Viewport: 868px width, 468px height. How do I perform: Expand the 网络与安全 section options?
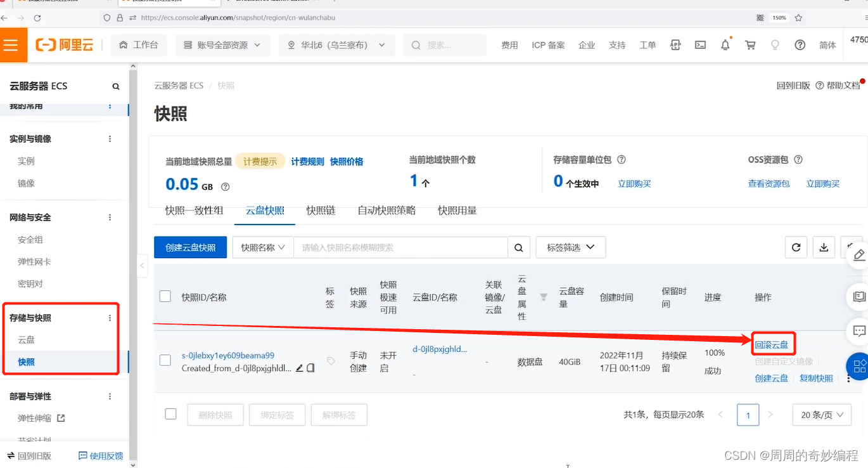coord(110,218)
